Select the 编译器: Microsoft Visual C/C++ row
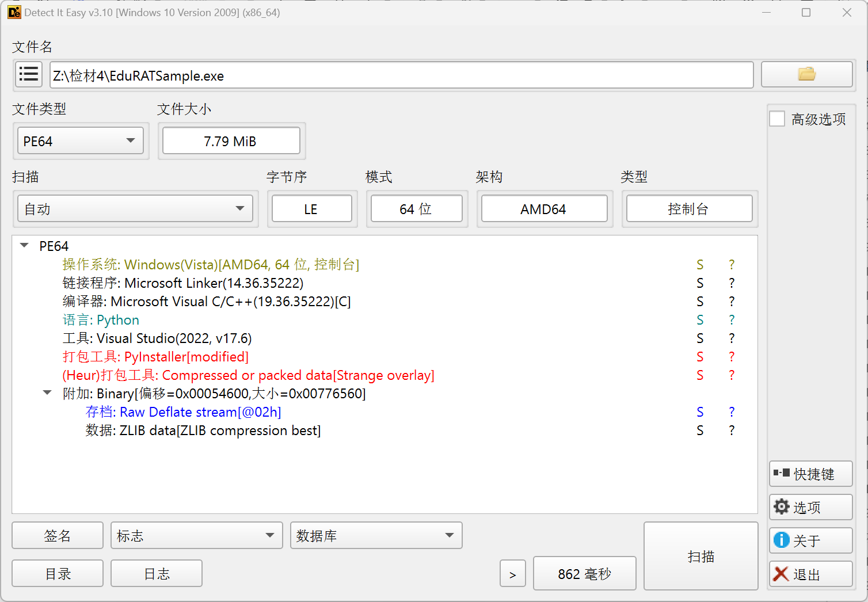This screenshot has width=868, height=602. pos(207,301)
